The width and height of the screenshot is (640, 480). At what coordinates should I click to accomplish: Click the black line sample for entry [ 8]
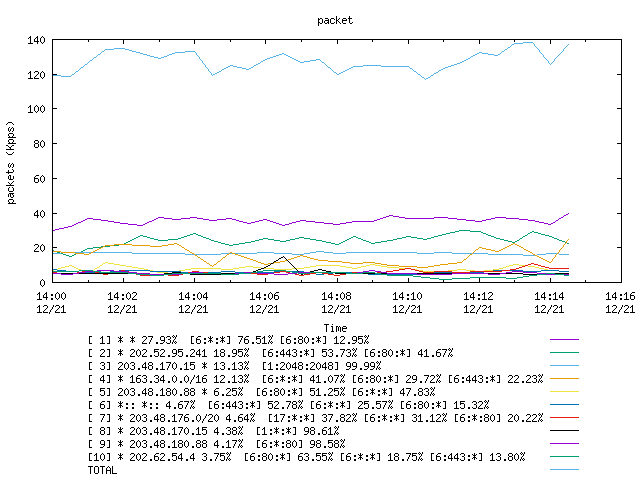[564, 431]
